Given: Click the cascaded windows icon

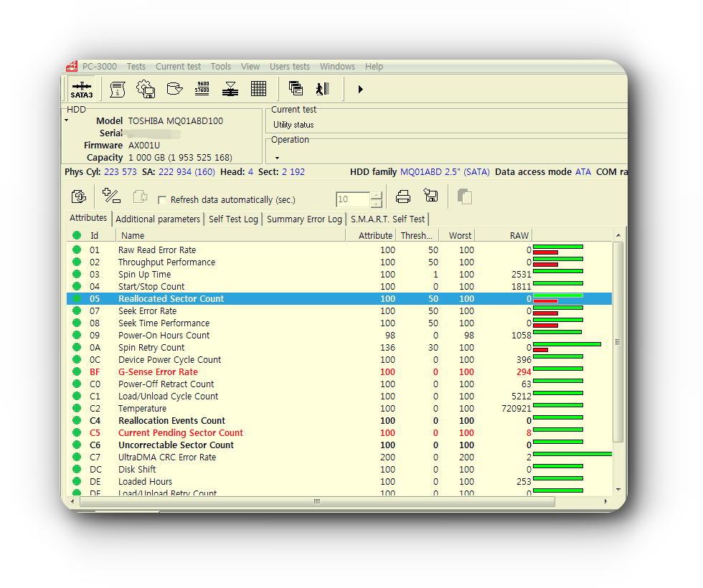Looking at the screenshot, I should (296, 88).
